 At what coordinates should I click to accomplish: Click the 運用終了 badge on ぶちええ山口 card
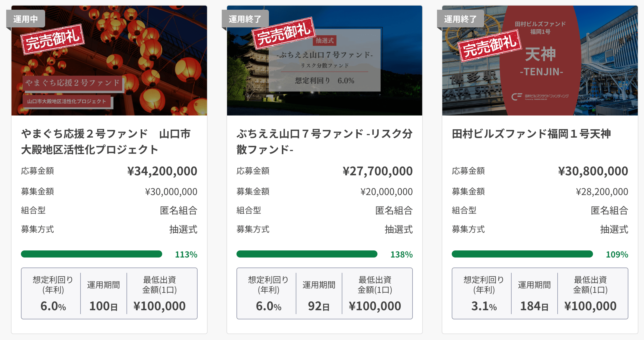pos(245,19)
